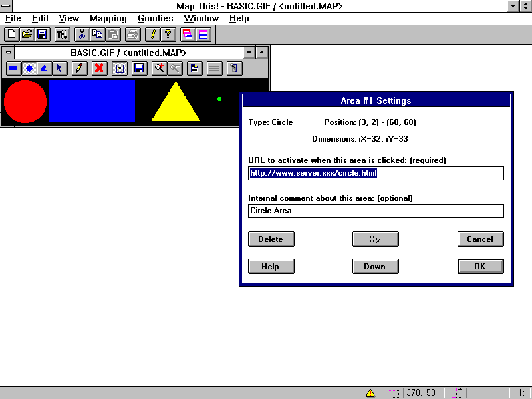Click the scissors cut icon
Screen dimensions: 532x399
[x=82, y=34]
